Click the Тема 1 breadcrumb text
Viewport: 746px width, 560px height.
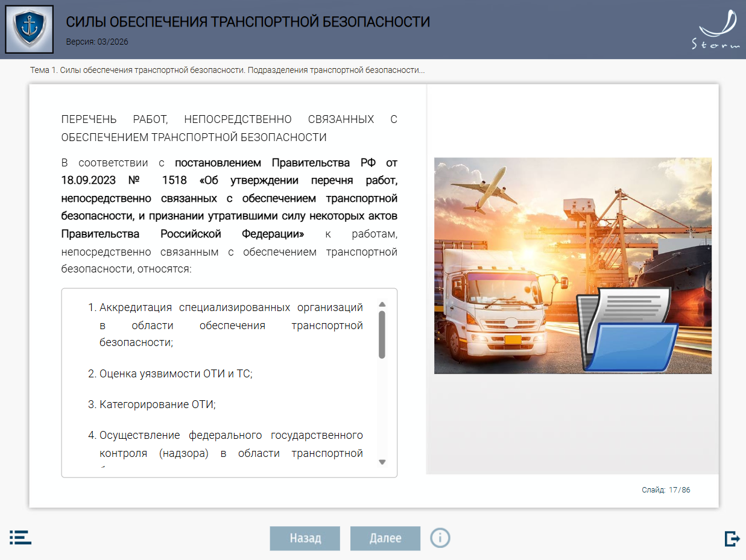(x=227, y=71)
